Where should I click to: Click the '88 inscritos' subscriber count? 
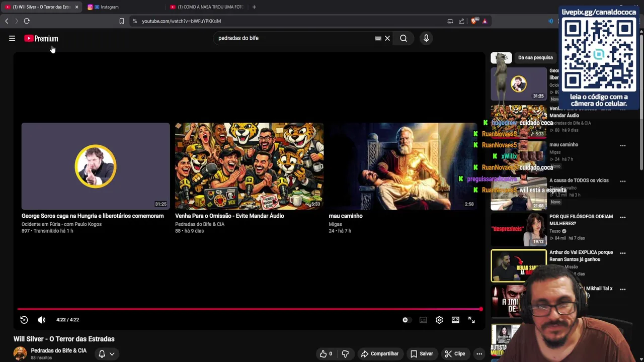click(x=41, y=358)
